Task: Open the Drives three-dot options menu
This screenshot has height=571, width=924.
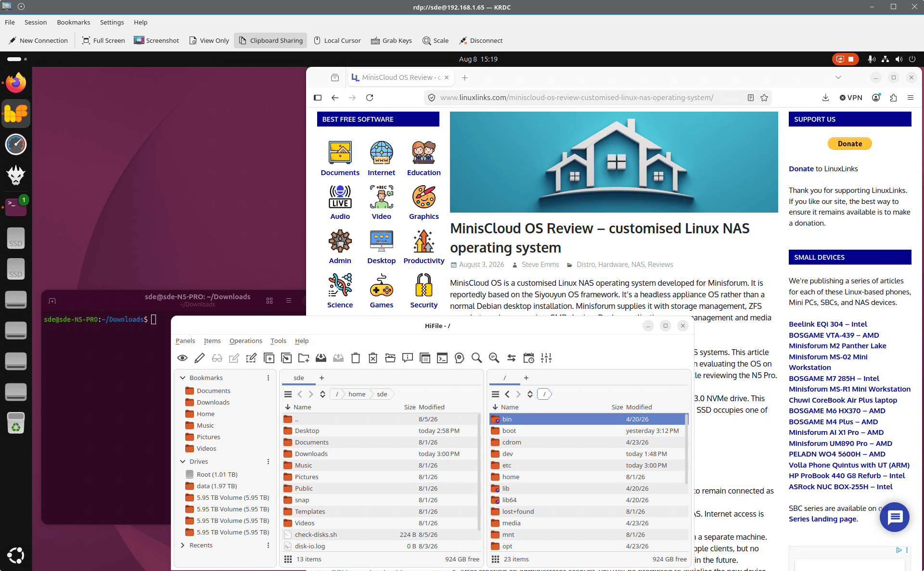Action: point(268,461)
